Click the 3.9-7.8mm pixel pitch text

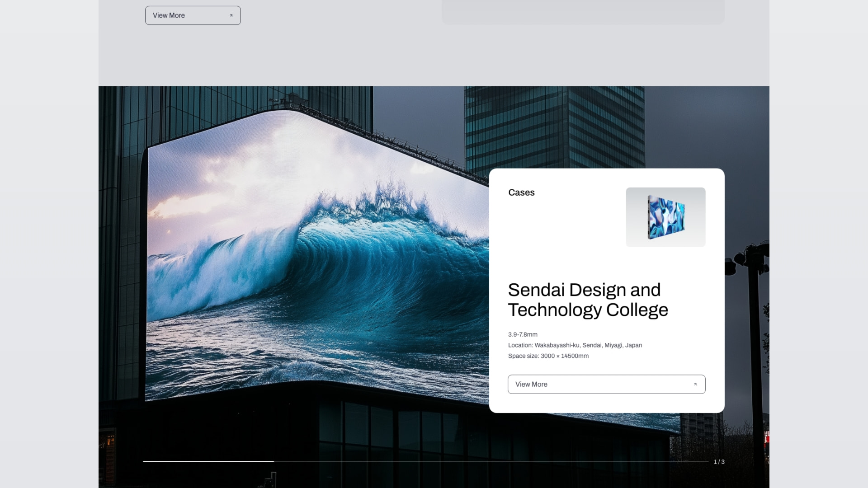point(523,334)
